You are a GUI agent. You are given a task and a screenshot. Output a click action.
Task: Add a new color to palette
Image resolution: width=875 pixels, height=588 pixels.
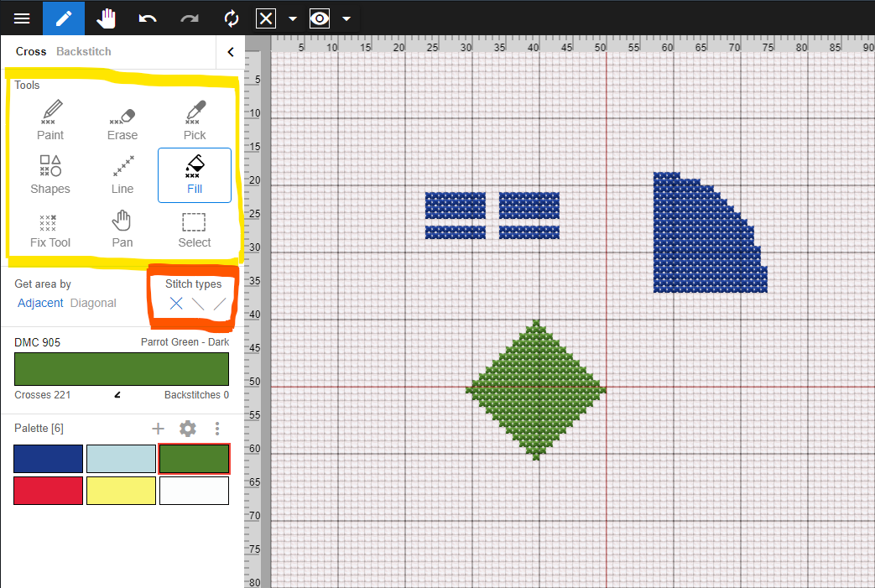[x=158, y=429]
